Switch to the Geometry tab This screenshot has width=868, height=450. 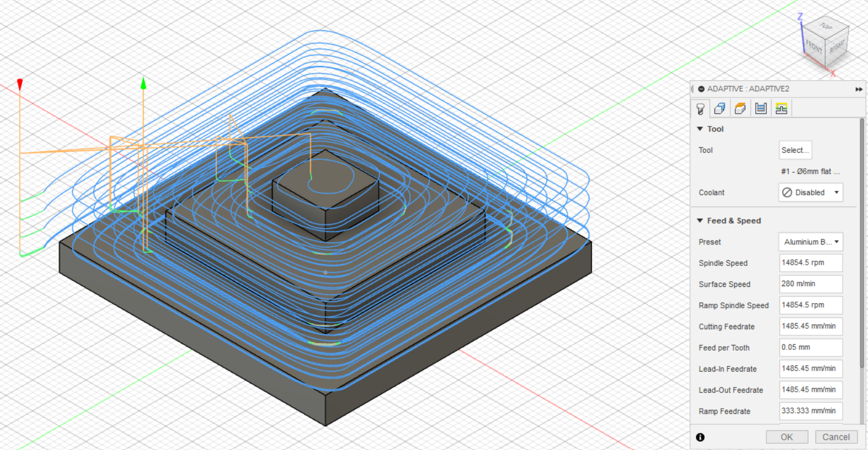pos(720,108)
